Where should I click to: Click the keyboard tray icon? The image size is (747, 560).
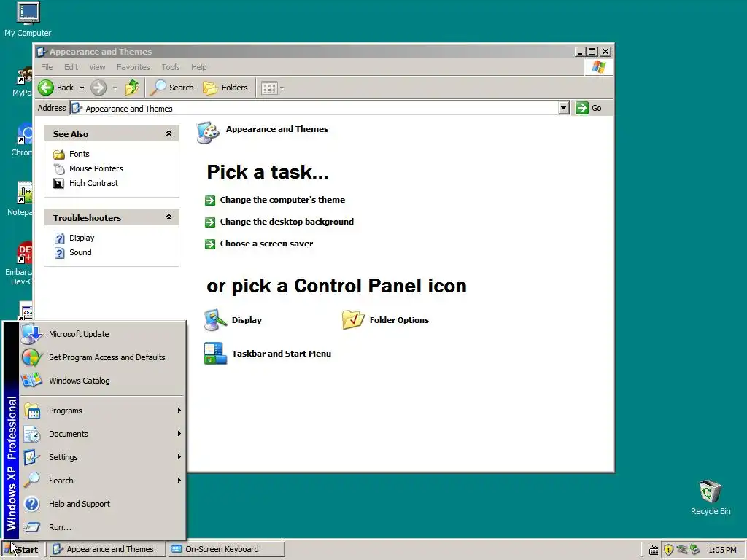pyautogui.click(x=654, y=551)
